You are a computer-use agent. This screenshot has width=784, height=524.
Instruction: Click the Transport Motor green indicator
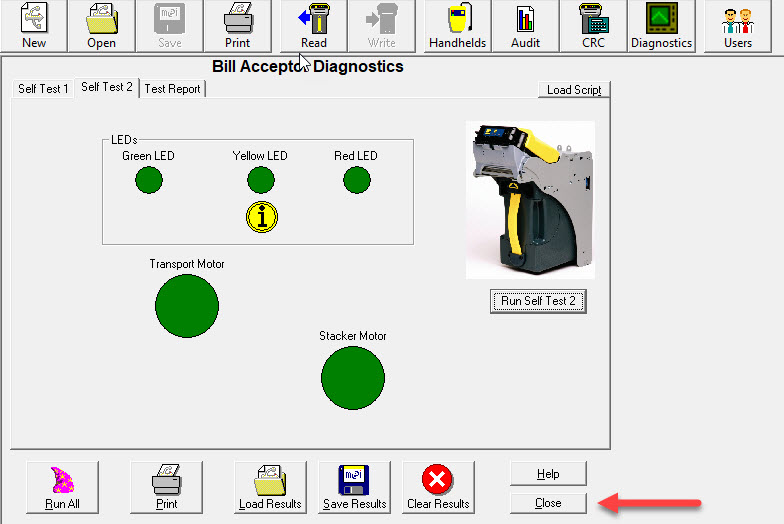[x=187, y=306]
